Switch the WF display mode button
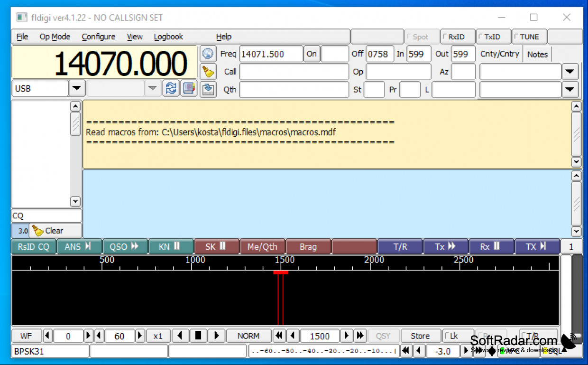This screenshot has width=588, height=365. tap(26, 336)
